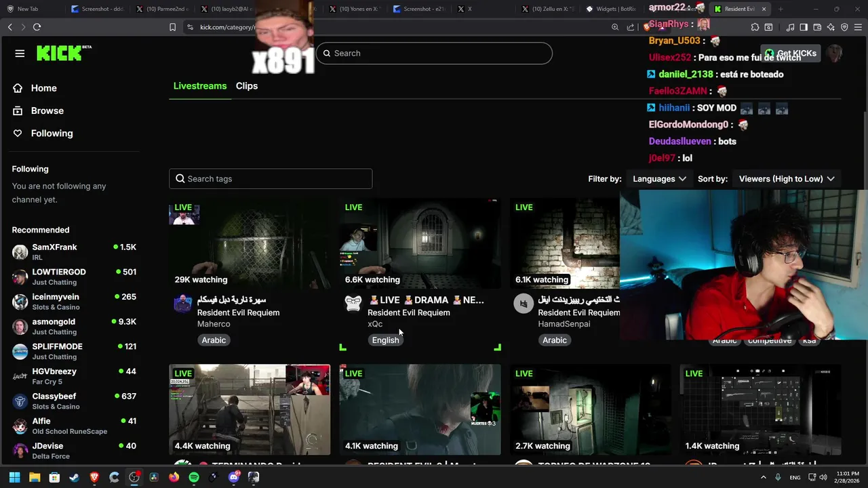
Task: Show hidden system tray icons
Action: point(764,477)
